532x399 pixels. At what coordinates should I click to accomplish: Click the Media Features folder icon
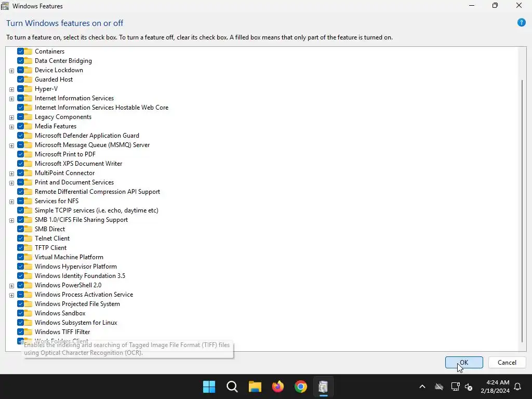pos(28,126)
